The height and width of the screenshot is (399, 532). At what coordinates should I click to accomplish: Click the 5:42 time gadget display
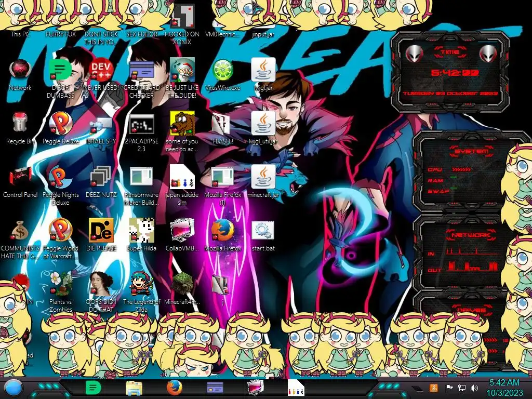(455, 73)
